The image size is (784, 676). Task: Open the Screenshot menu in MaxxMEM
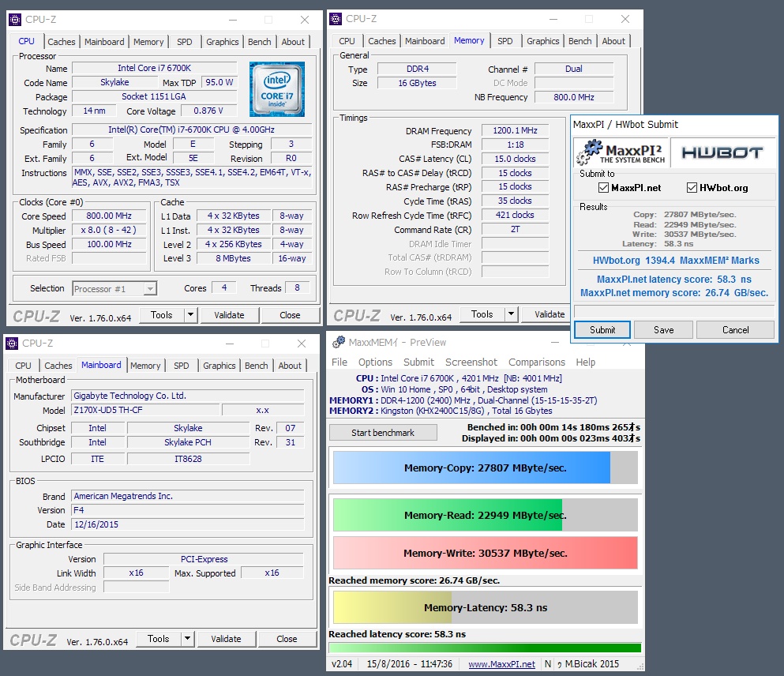[x=471, y=362]
